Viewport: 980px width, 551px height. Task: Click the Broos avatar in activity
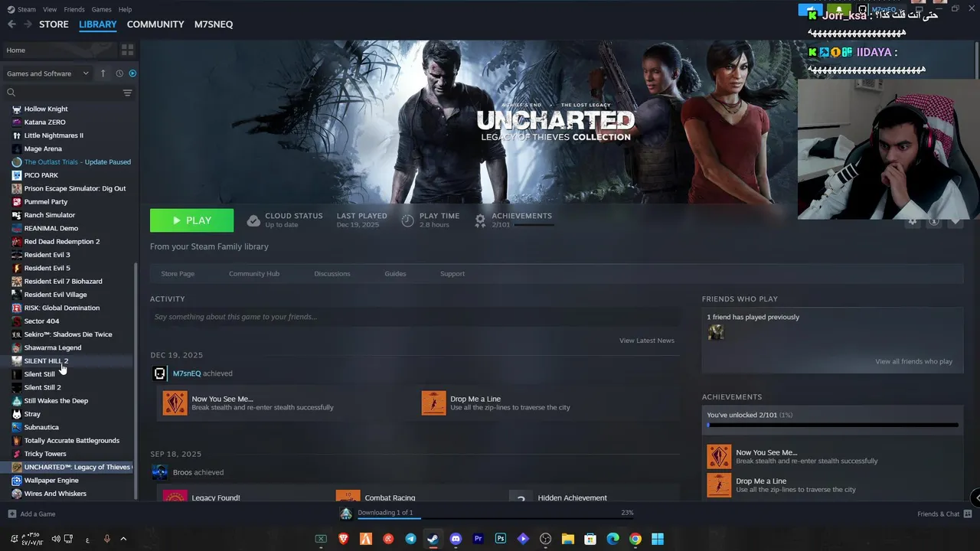point(159,472)
